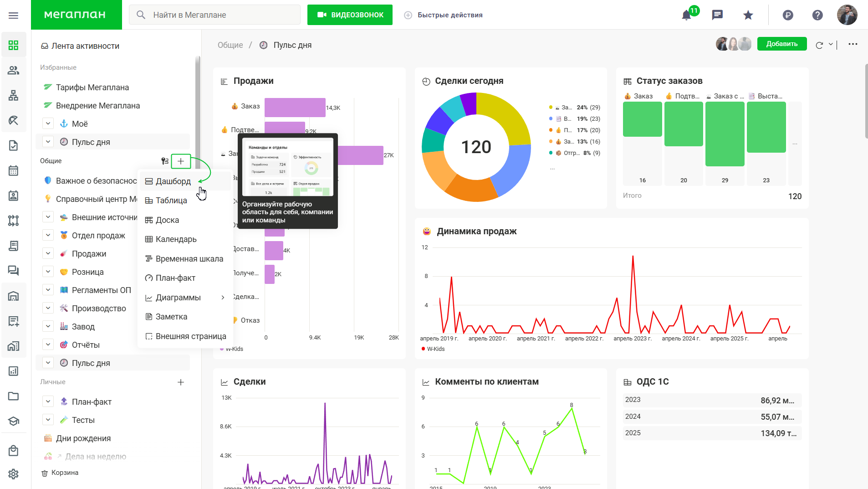The width and height of the screenshot is (868, 489).
Task: Click the green Добавить button
Action: point(782,44)
